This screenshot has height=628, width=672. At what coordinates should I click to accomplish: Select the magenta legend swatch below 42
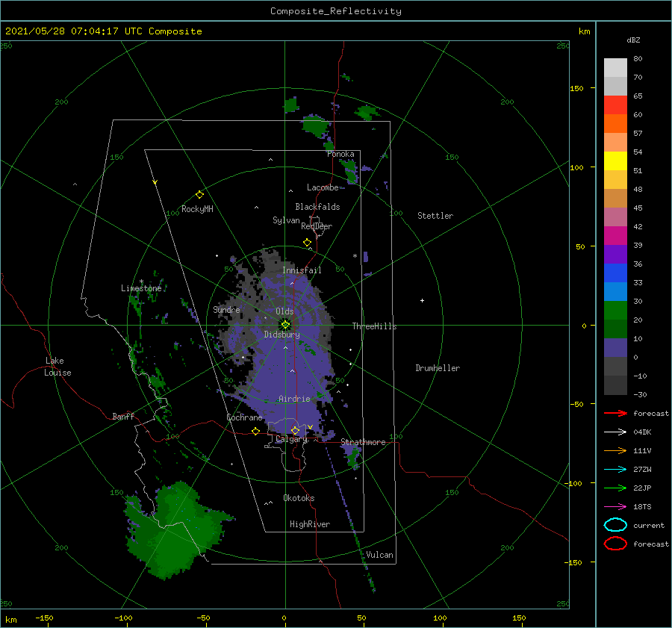tap(615, 235)
